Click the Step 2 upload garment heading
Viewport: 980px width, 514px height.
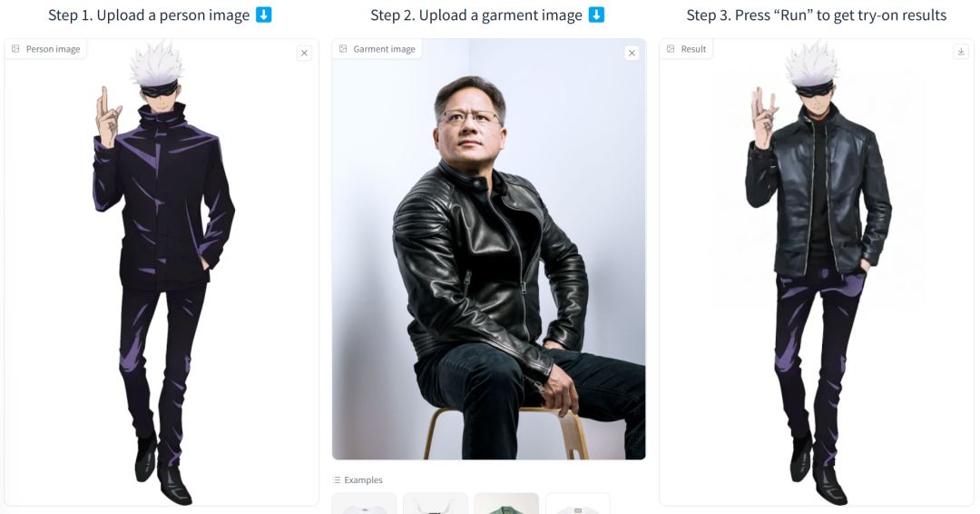pyautogui.click(x=478, y=15)
